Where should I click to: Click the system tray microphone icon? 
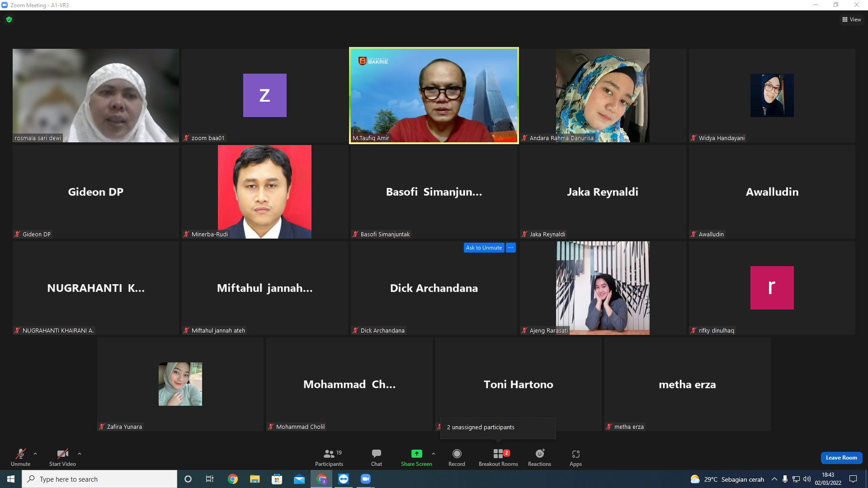point(785,479)
